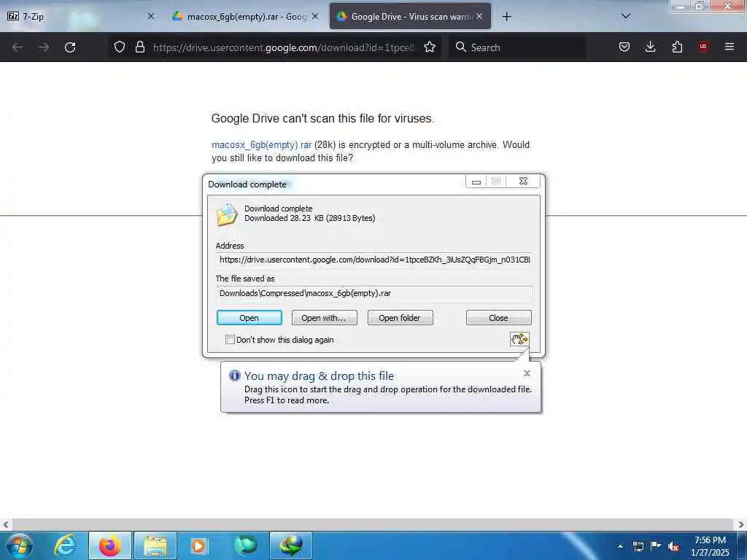Switch to macosx_6gb(empty).rar Google tab
The height and width of the screenshot is (560, 747).
tap(246, 17)
